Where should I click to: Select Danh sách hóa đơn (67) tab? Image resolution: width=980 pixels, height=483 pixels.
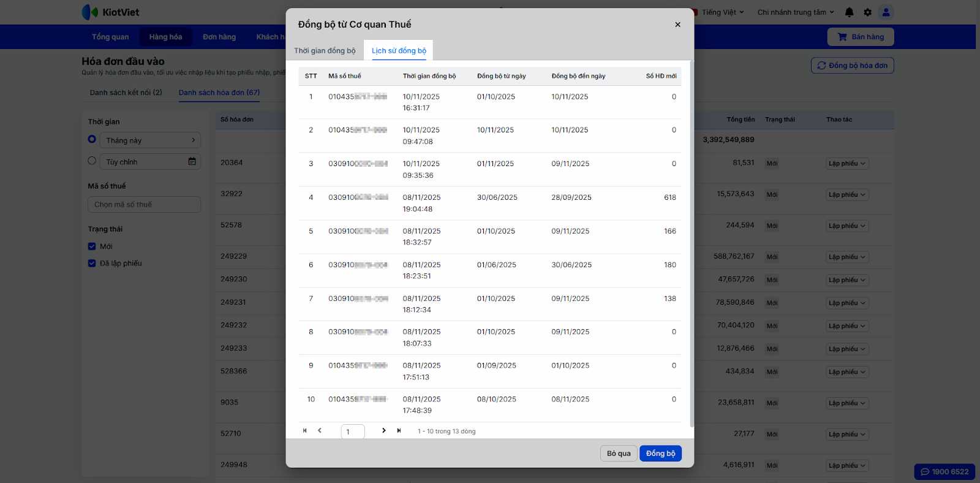tap(219, 93)
